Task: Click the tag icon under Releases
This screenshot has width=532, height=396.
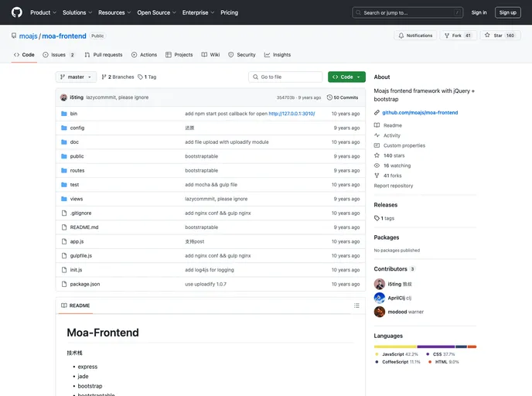Action: (x=377, y=218)
